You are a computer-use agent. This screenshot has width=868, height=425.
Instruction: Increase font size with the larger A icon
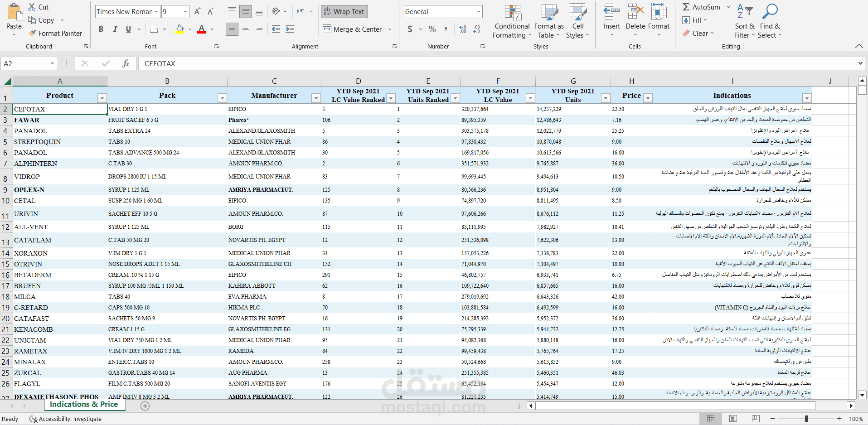click(197, 12)
